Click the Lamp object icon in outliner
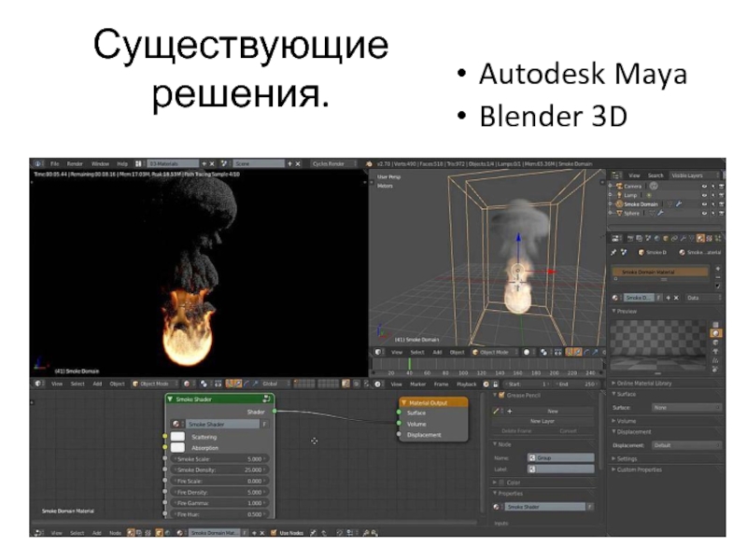 pyautogui.click(x=619, y=195)
